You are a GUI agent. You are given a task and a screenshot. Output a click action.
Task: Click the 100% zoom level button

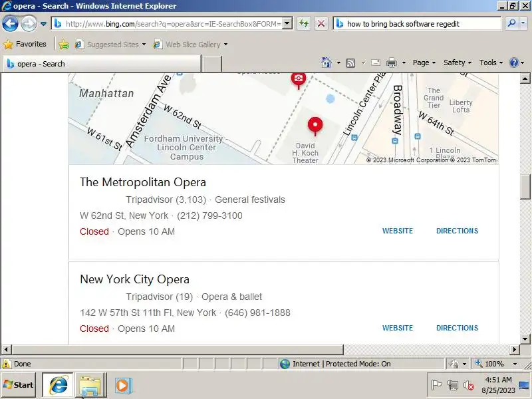click(490, 364)
